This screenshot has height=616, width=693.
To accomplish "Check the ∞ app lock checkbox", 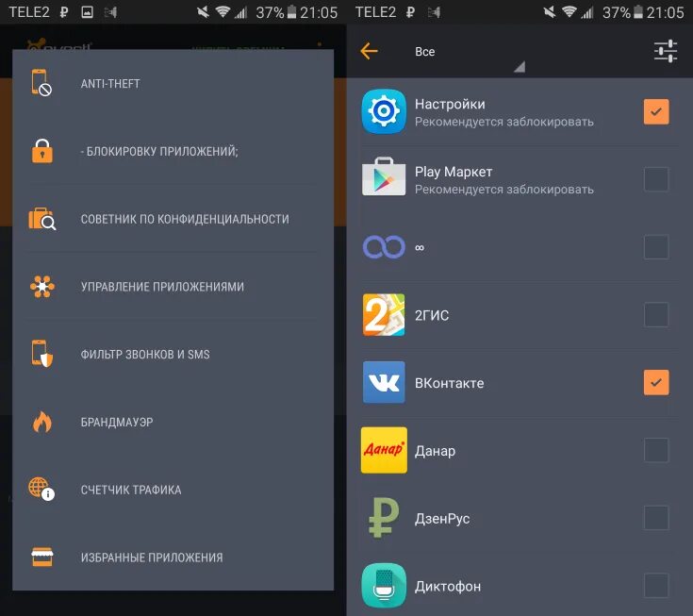I will pos(656,247).
